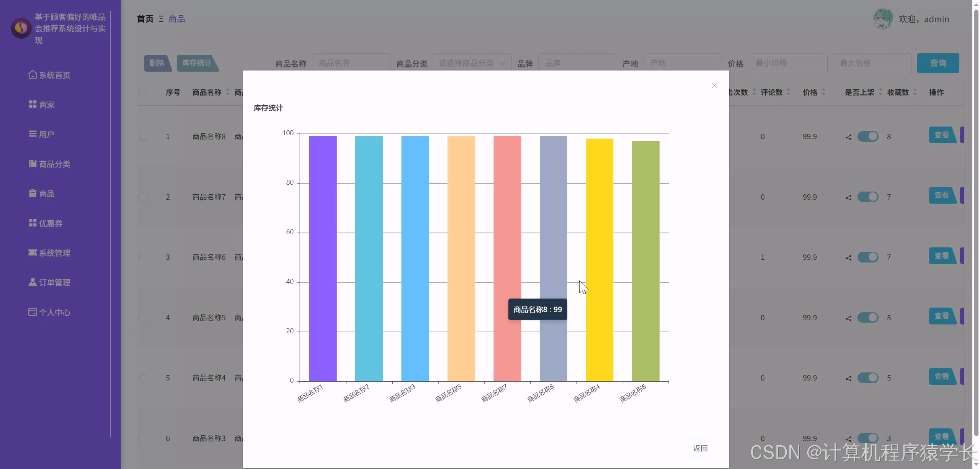Image resolution: width=980 pixels, height=469 pixels.
Task: Toggle the 是否上架 switch for row 1
Action: [x=867, y=136]
